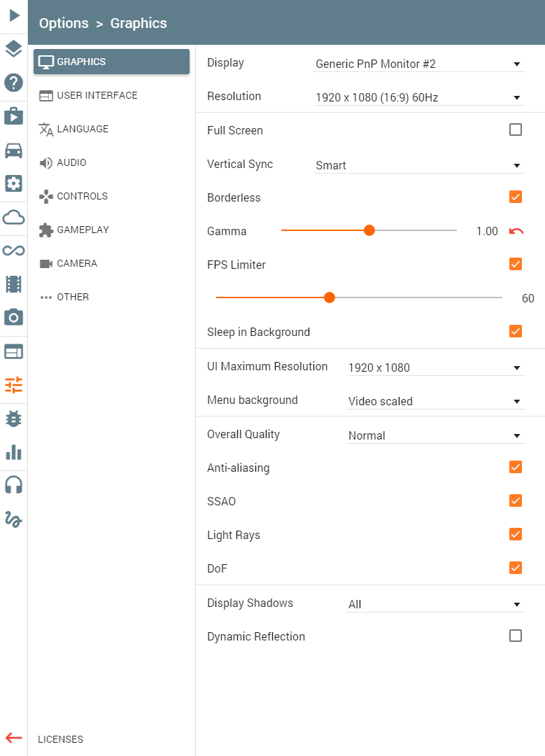Open the layers icon in sidebar

coord(14,49)
